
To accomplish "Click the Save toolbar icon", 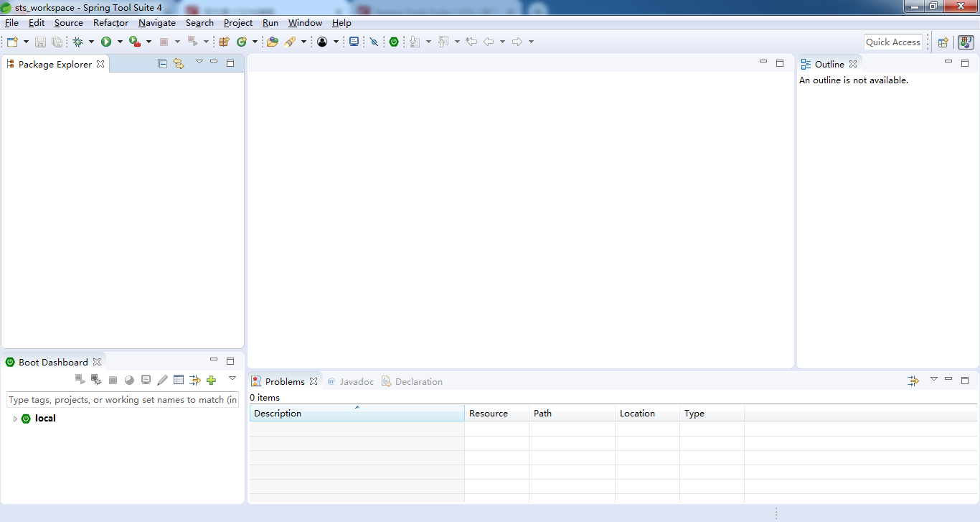I will [40, 41].
